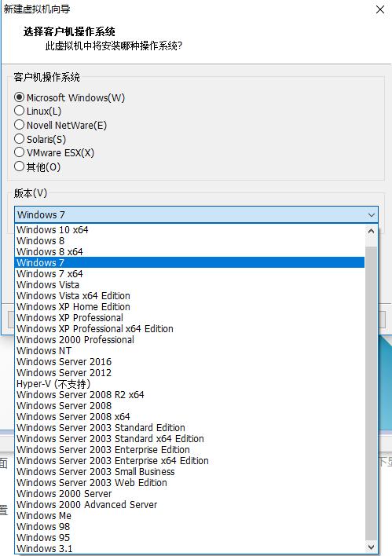The width and height of the screenshot is (392, 556).
Task: Pick Windows 10 x64 from list
Action: (x=190, y=230)
